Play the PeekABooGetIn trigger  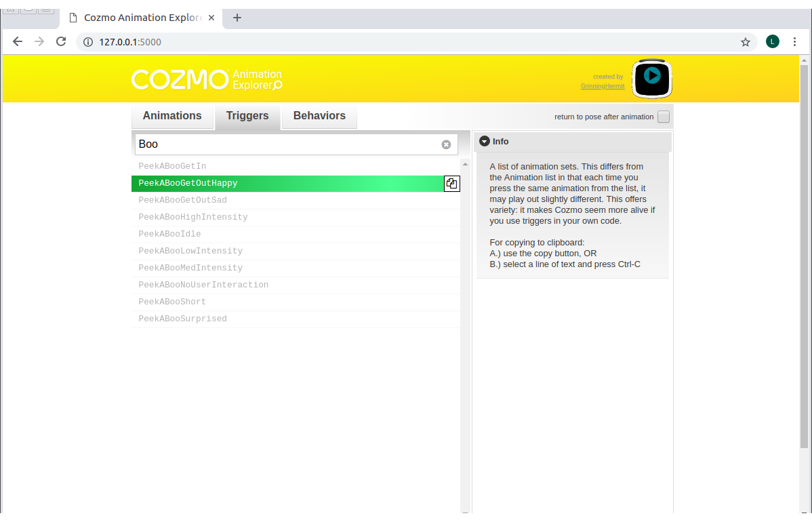click(296, 166)
